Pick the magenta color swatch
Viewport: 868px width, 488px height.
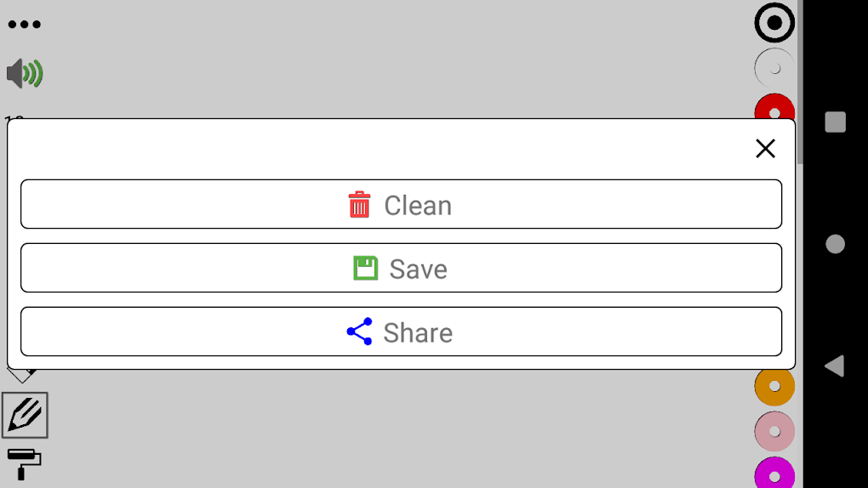pos(774,474)
